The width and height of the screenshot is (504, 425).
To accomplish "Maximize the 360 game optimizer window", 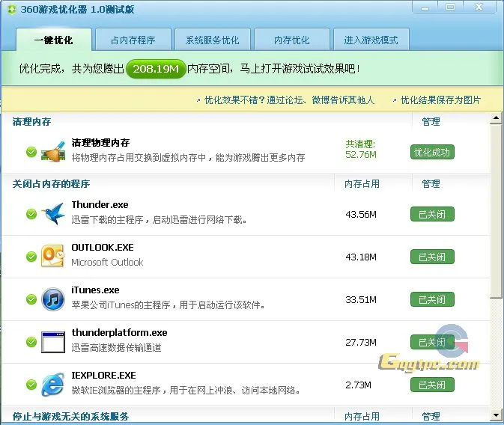I will 451,7.
